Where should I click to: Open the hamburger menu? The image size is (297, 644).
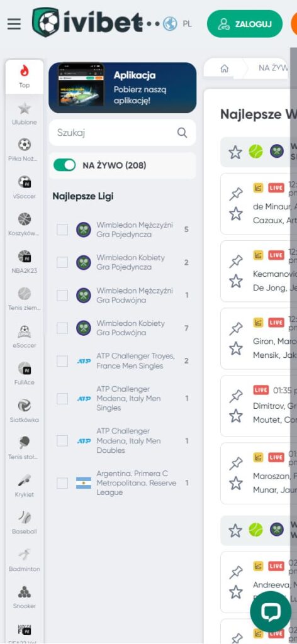[14, 24]
